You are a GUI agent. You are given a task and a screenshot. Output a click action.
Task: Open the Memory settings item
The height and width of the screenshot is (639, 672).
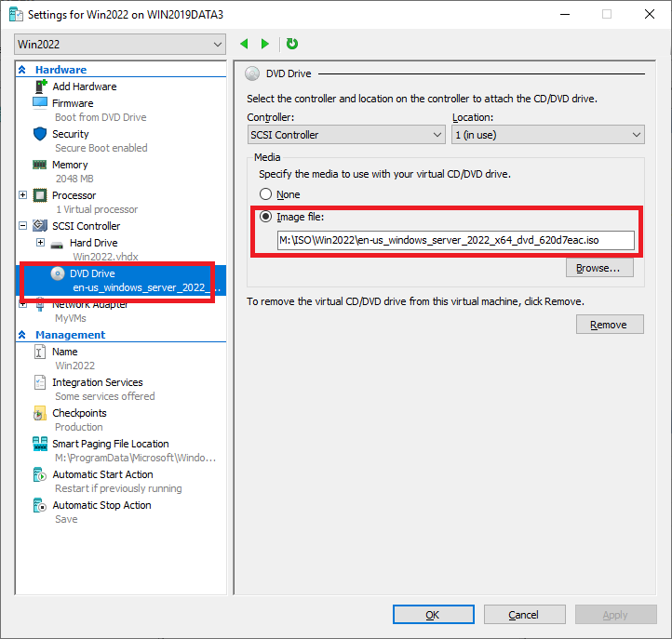click(x=70, y=165)
